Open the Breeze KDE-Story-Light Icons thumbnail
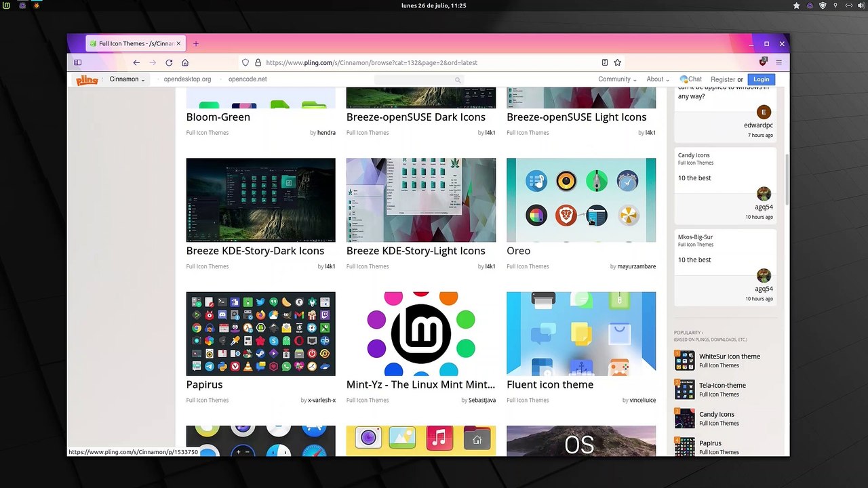This screenshot has width=868, height=488. point(421,200)
